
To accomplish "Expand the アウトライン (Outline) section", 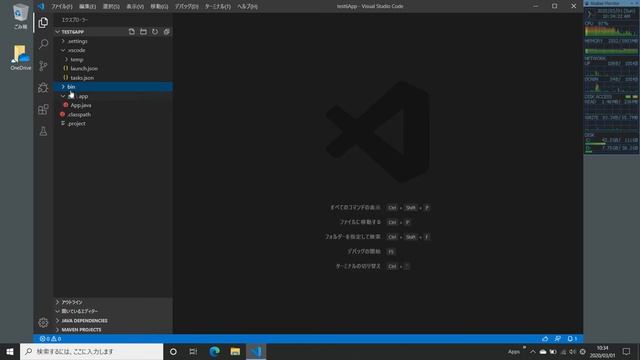I will tap(113, 302).
